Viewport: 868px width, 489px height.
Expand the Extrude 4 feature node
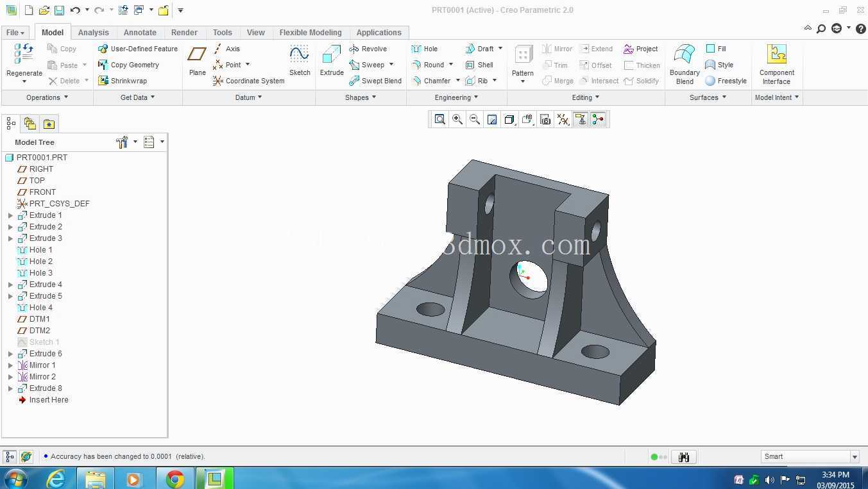click(x=10, y=285)
